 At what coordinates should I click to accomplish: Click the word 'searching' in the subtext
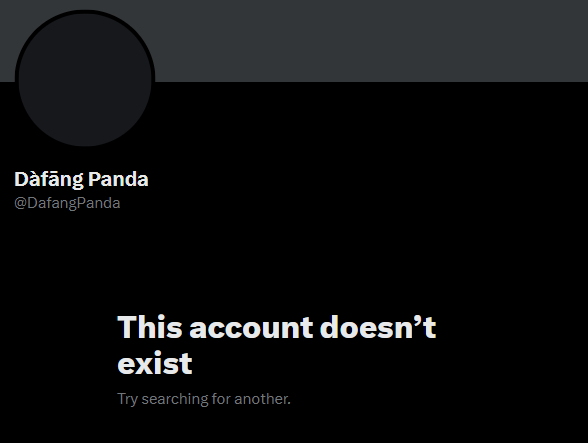pyautogui.click(x=175, y=399)
